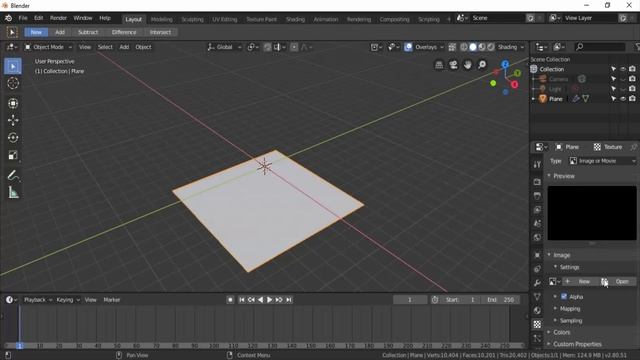Open the Object Data mesh properties tab

(x=537, y=297)
